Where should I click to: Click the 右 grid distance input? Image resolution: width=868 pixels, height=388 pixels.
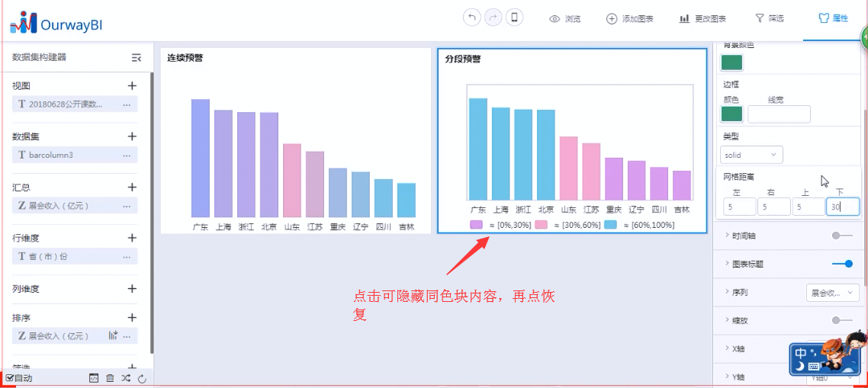(x=774, y=207)
